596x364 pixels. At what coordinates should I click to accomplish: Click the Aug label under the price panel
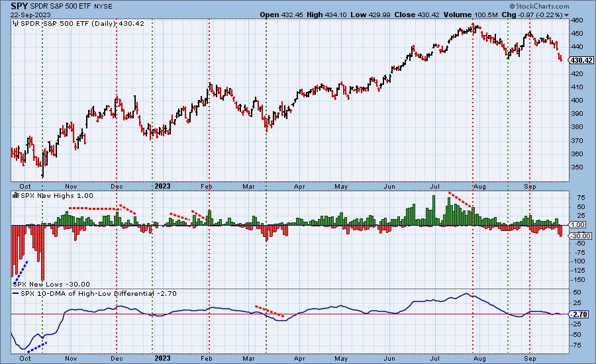[479, 187]
